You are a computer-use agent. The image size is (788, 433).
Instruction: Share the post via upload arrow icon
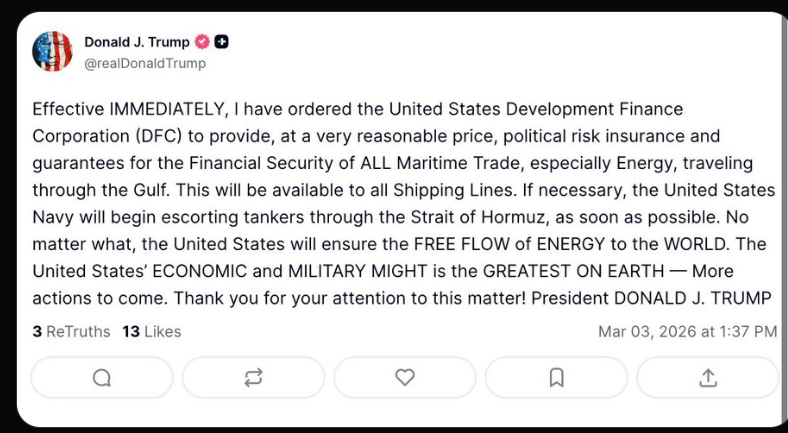(708, 377)
